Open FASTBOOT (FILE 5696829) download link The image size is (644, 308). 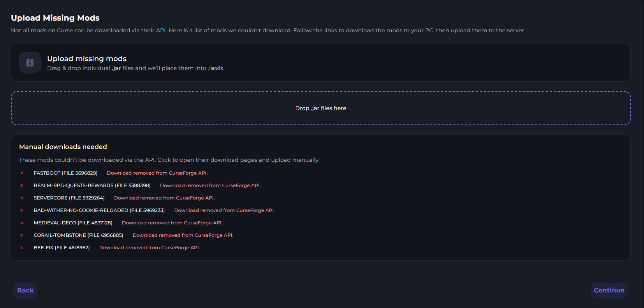65,173
